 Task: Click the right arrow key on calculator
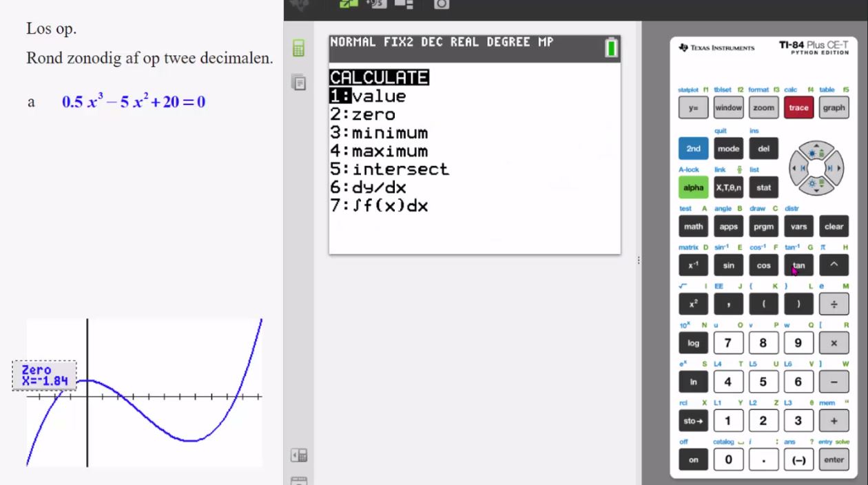coord(834,167)
